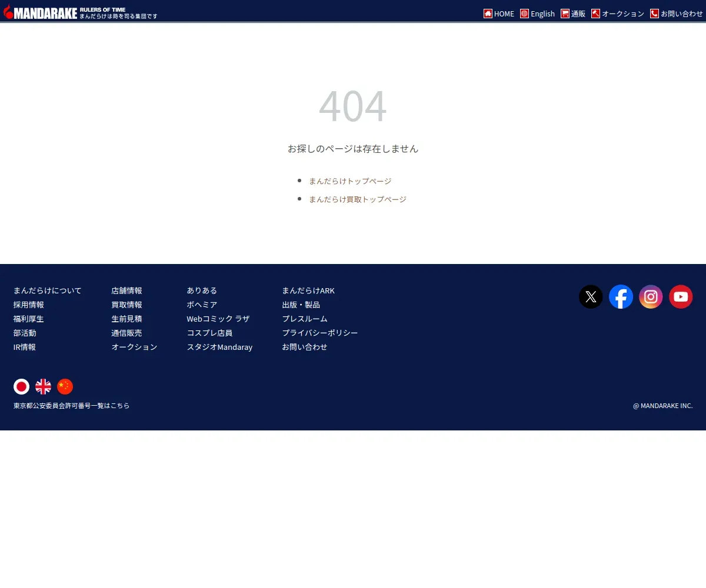Select the China flag language icon

click(65, 386)
